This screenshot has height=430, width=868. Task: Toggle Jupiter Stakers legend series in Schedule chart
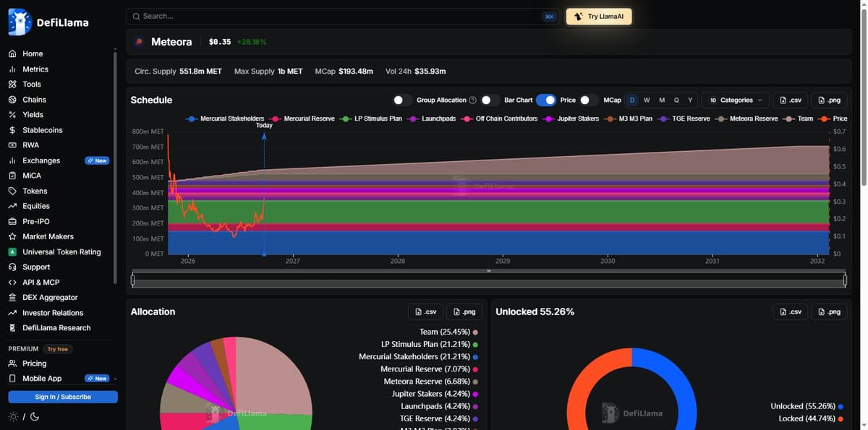point(571,119)
